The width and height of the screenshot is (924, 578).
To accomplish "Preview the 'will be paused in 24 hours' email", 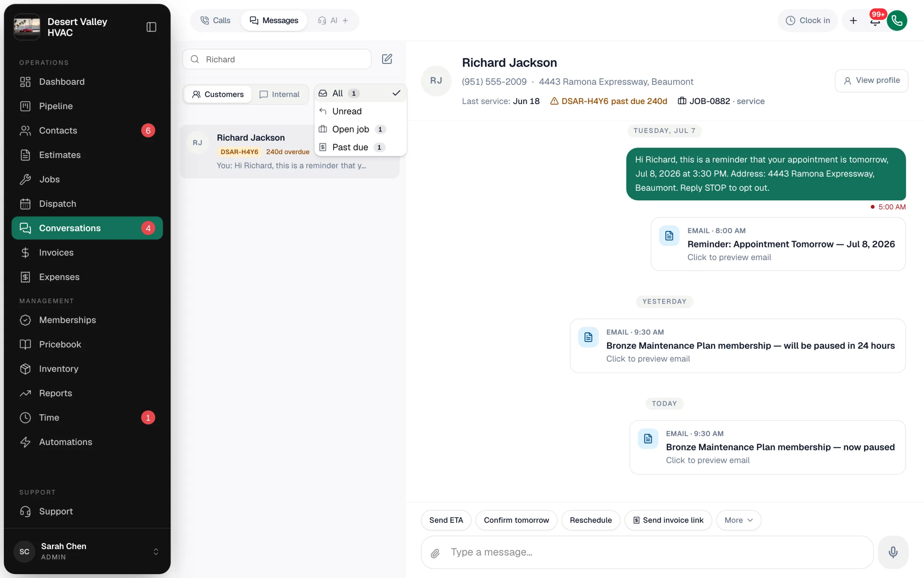I will click(738, 346).
